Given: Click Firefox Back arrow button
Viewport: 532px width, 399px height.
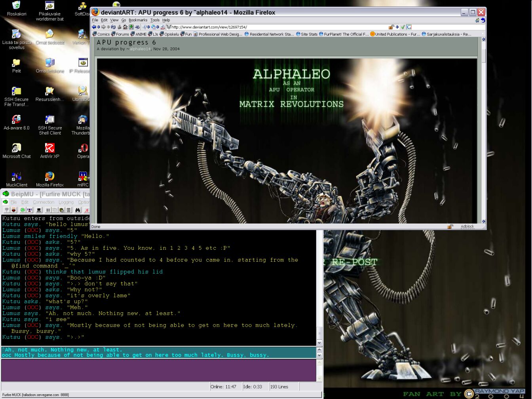Looking at the screenshot, I should click(x=94, y=27).
